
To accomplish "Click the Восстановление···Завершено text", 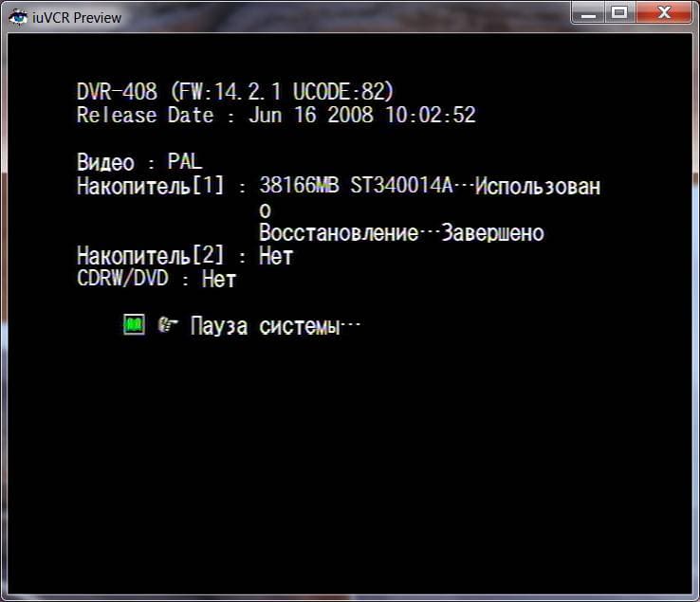I will (x=401, y=232).
